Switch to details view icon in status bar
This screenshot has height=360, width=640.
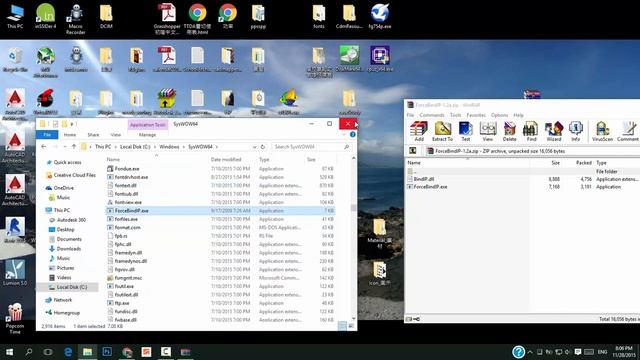coord(342,326)
